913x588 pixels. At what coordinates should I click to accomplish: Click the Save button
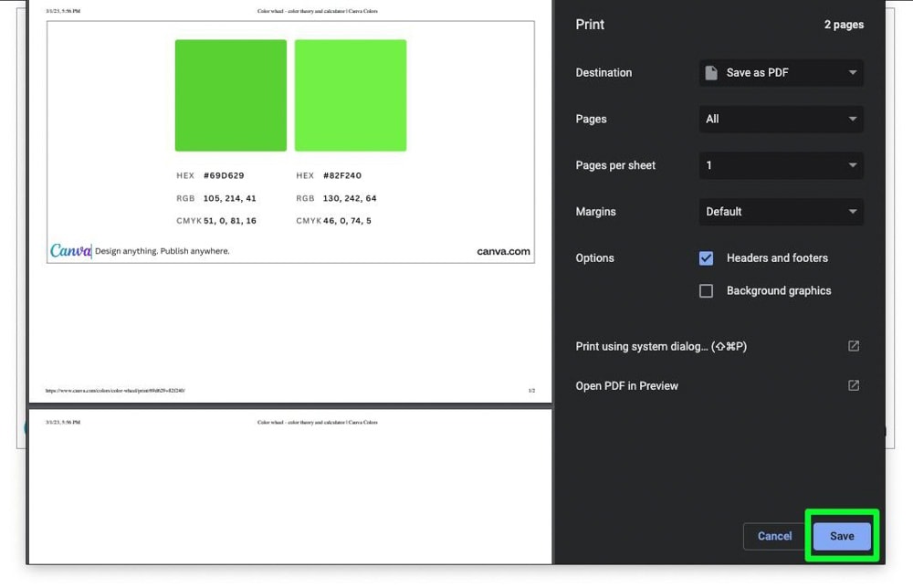[x=841, y=536]
